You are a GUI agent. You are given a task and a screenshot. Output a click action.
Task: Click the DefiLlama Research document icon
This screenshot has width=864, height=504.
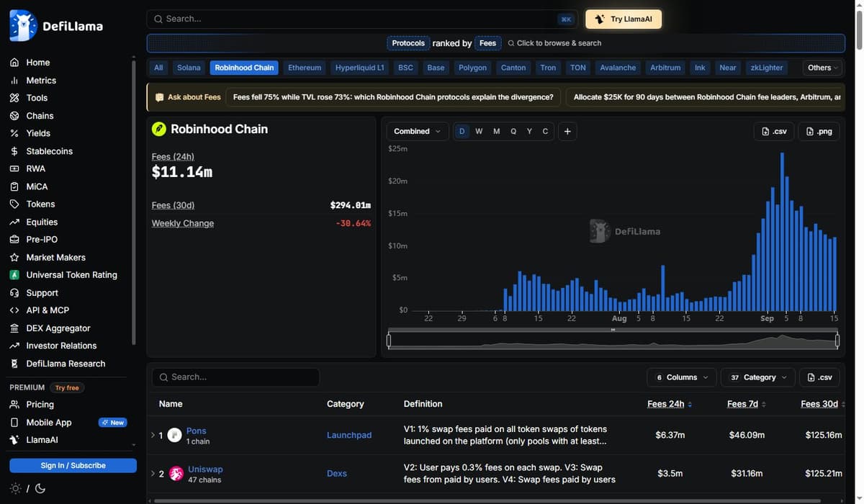(14, 364)
